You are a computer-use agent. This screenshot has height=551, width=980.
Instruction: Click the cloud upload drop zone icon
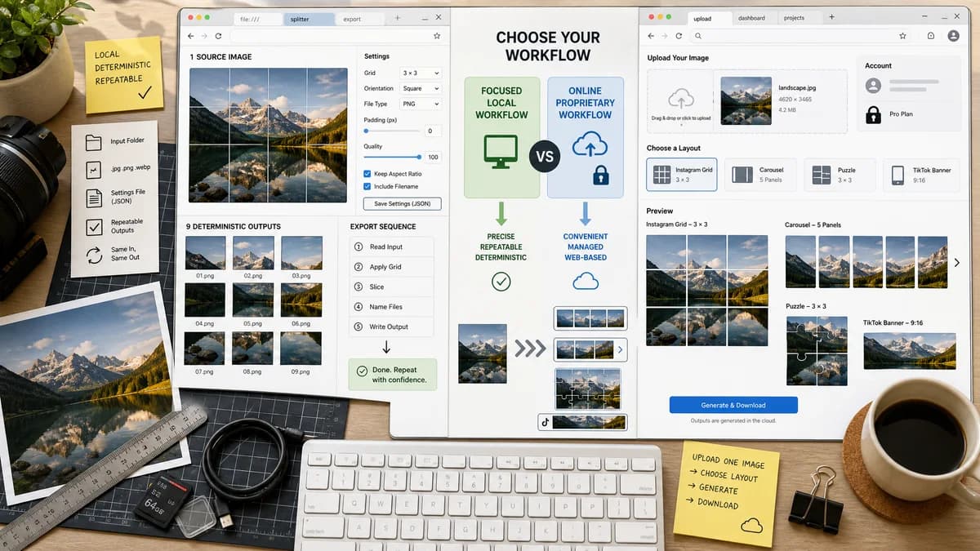680,100
